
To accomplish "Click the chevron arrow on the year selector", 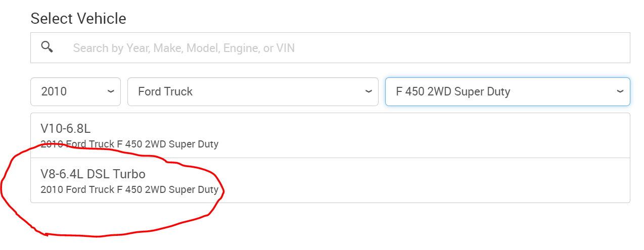I will tap(111, 91).
